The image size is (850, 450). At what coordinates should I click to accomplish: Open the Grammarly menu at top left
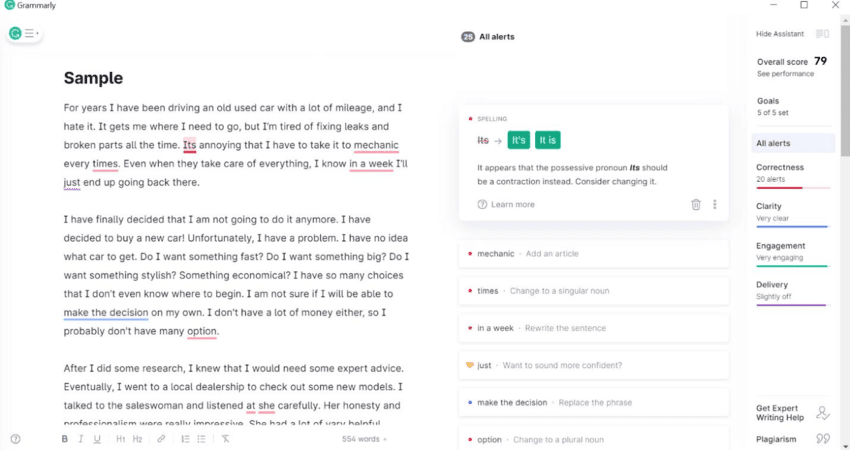coord(23,33)
